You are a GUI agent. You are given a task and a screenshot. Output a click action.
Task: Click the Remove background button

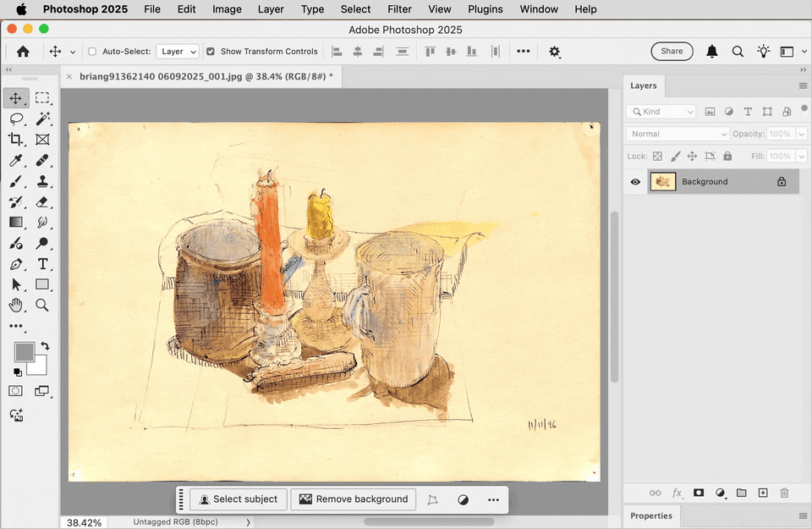(x=353, y=499)
